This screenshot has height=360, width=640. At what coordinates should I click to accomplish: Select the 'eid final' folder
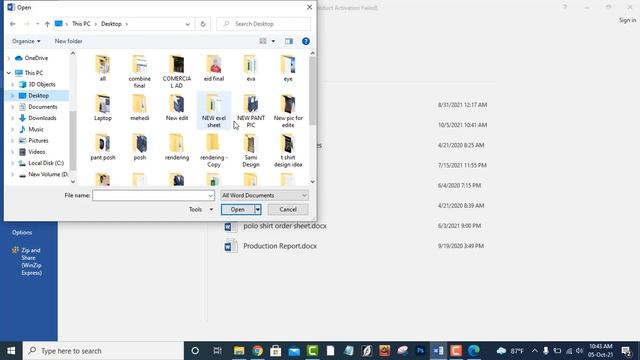[214, 68]
